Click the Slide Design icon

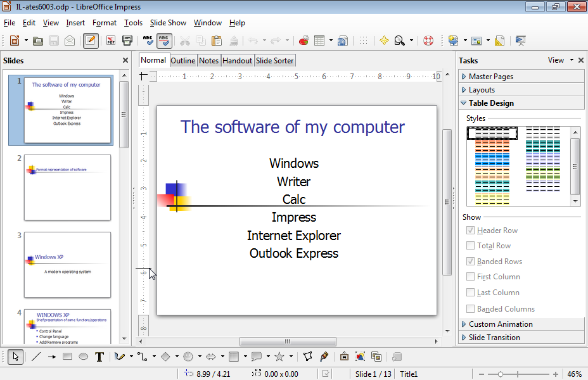499,41
